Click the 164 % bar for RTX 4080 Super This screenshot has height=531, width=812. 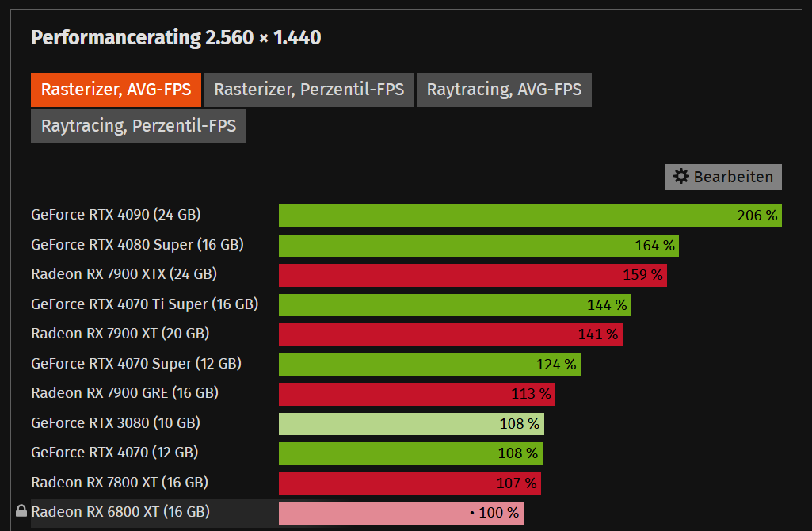(x=479, y=246)
